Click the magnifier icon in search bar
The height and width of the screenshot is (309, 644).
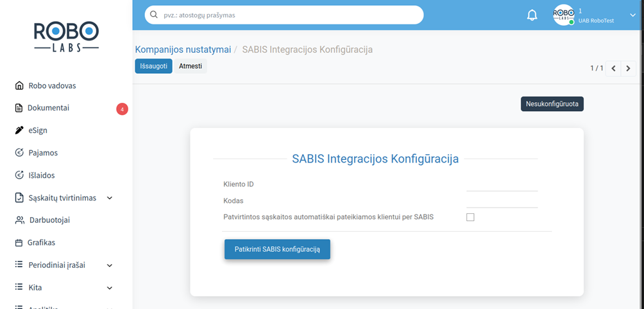154,15
